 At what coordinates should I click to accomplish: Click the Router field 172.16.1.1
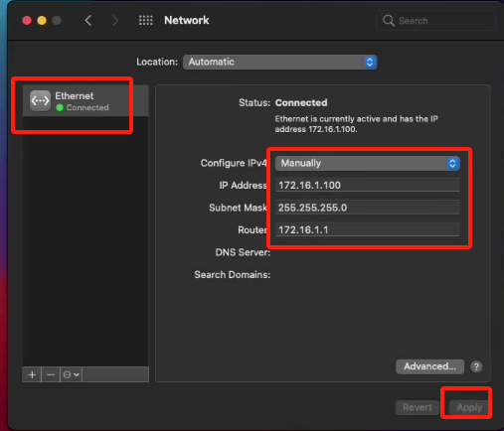pyautogui.click(x=367, y=229)
